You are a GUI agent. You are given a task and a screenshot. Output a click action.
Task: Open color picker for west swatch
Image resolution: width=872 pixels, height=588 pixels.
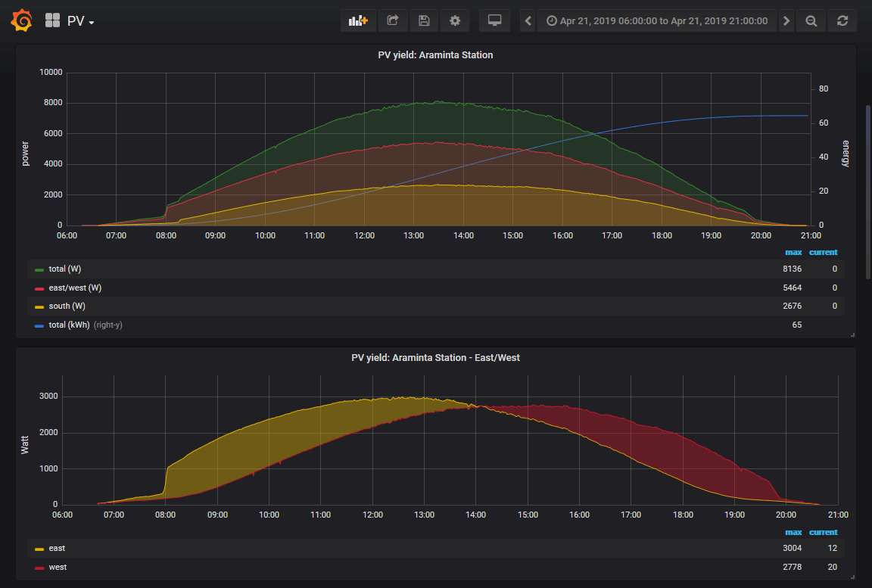39,568
